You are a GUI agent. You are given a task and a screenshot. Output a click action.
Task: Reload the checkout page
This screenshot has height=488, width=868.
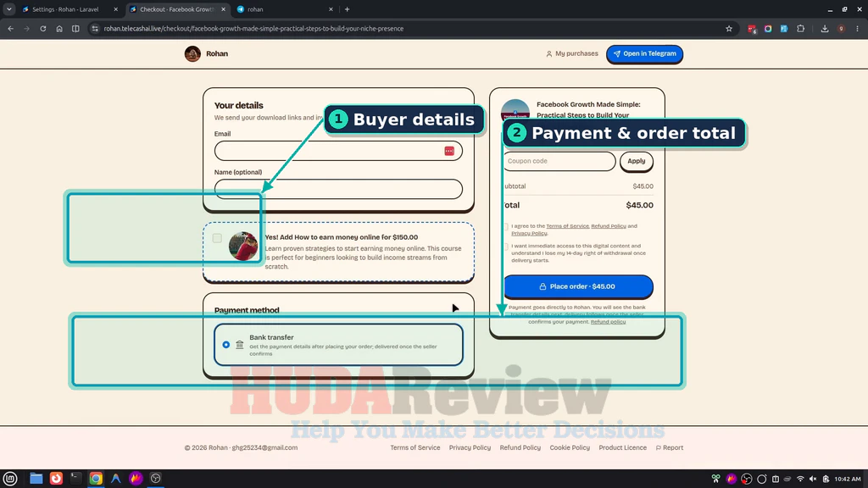pyautogui.click(x=42, y=29)
